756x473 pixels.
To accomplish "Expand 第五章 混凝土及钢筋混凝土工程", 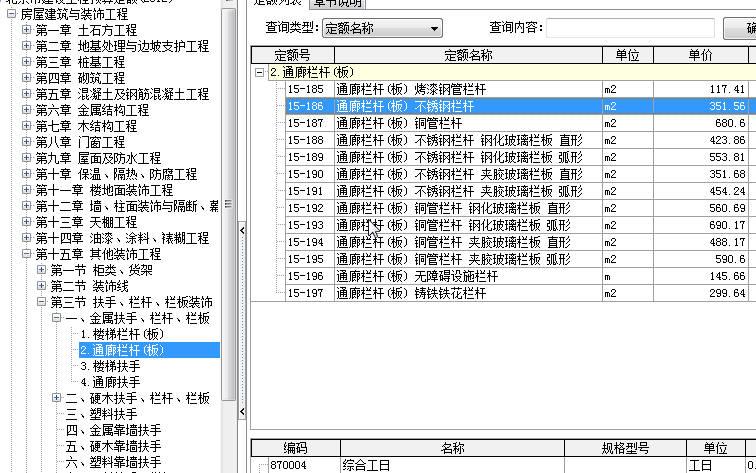I will click(x=27, y=94).
